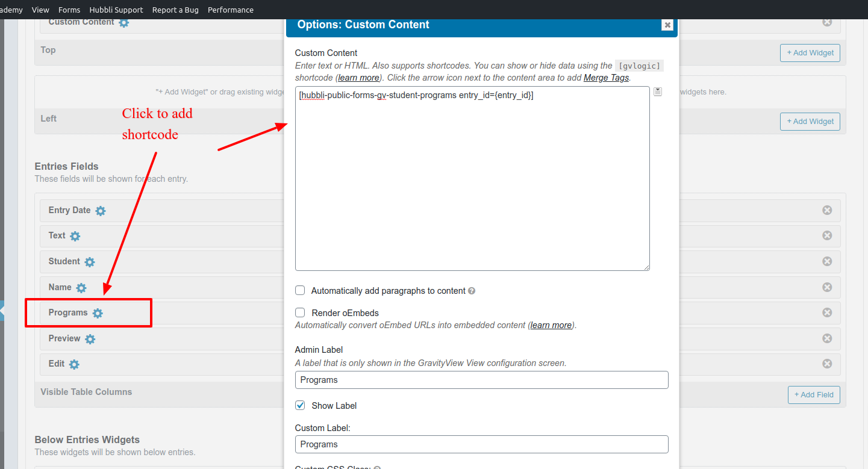This screenshot has height=469, width=868.
Task: Click the gear icon next to Text field
Action: (75, 236)
